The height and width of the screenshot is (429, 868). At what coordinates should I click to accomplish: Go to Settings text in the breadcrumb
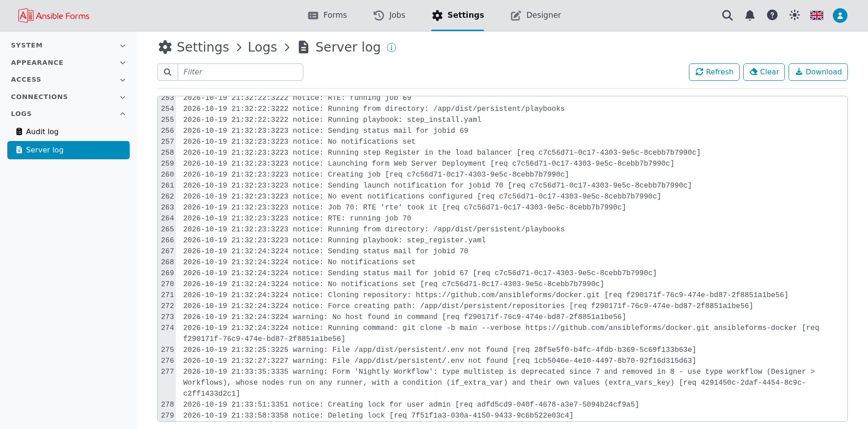click(203, 47)
